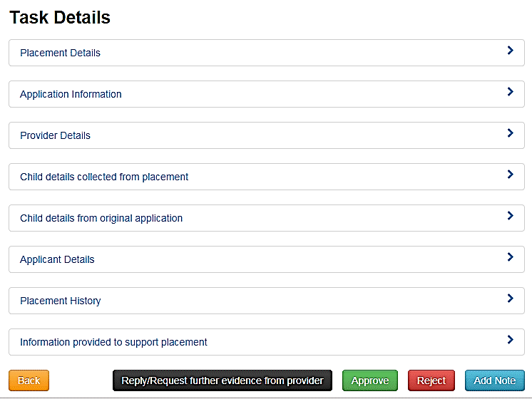Click the Provider Details chevron arrow

(x=510, y=133)
